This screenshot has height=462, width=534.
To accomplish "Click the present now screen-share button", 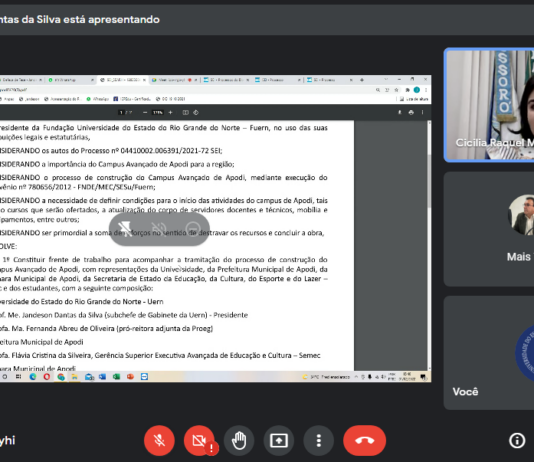I will [279, 440].
